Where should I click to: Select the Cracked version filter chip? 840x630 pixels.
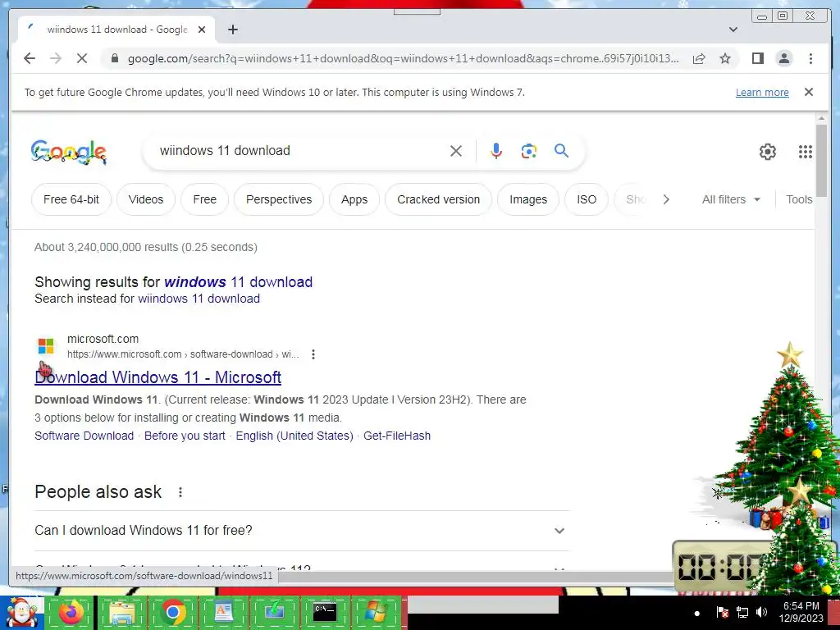coord(438,199)
